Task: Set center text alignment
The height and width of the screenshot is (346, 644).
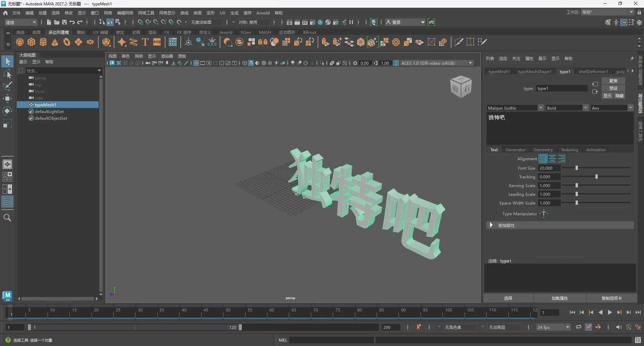Action: click(552, 159)
